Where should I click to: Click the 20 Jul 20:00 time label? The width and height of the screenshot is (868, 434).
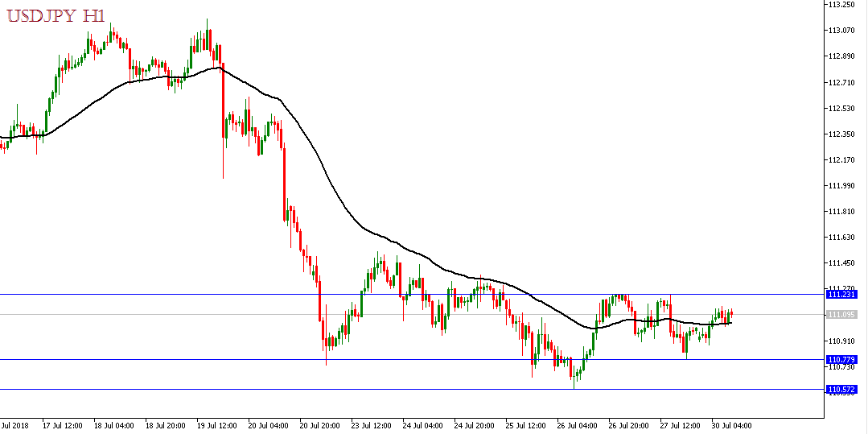[x=322, y=424]
